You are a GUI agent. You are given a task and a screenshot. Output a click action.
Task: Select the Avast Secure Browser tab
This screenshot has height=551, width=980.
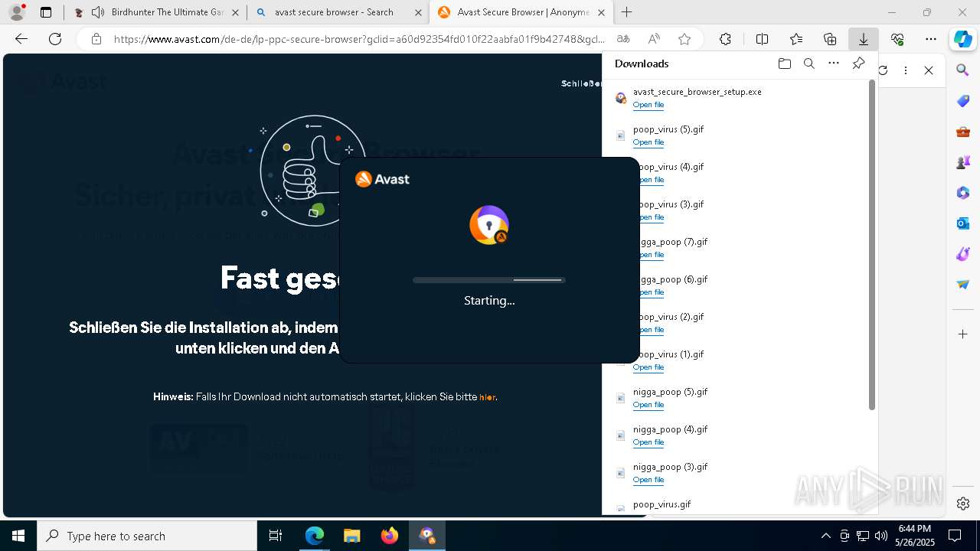tap(521, 12)
